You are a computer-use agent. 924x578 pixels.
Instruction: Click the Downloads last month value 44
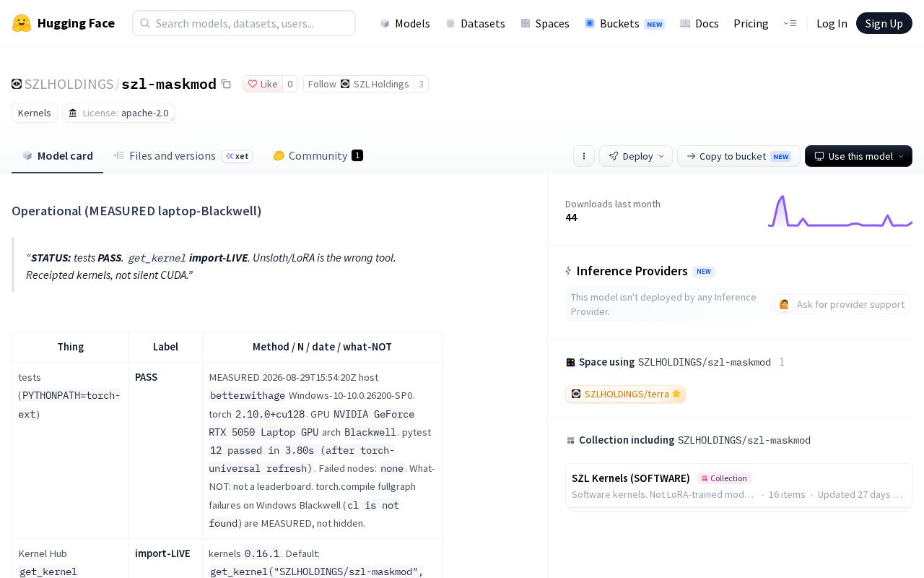(571, 217)
